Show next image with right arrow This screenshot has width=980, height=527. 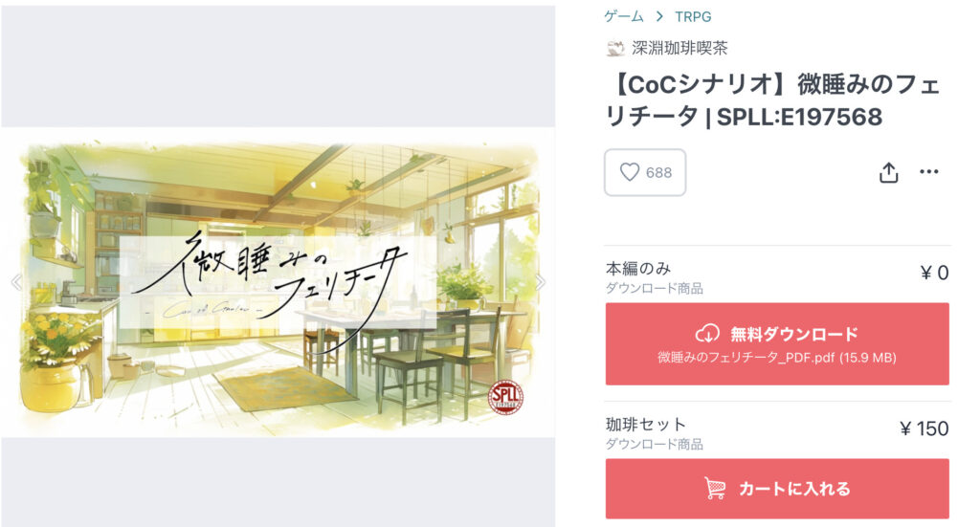pos(540,282)
